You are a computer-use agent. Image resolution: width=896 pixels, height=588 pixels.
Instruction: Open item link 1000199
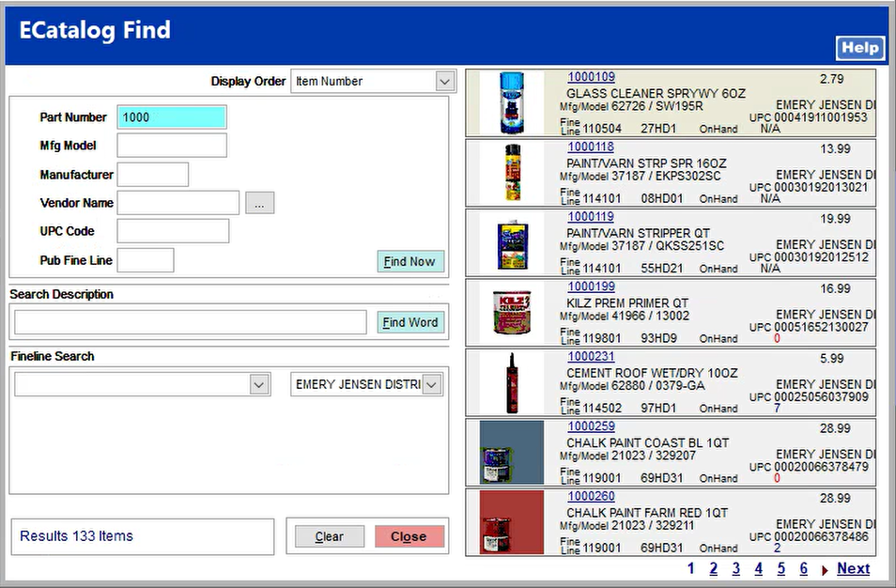click(591, 286)
